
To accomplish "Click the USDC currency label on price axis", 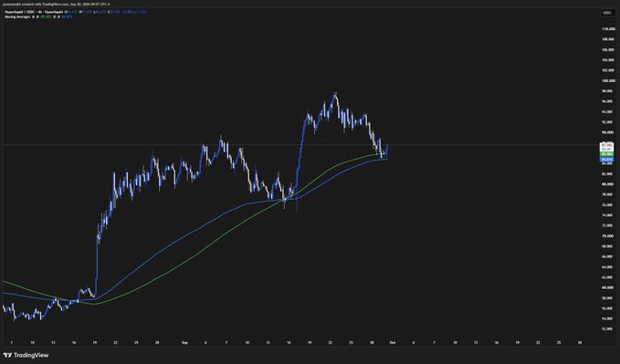I will (x=606, y=13).
